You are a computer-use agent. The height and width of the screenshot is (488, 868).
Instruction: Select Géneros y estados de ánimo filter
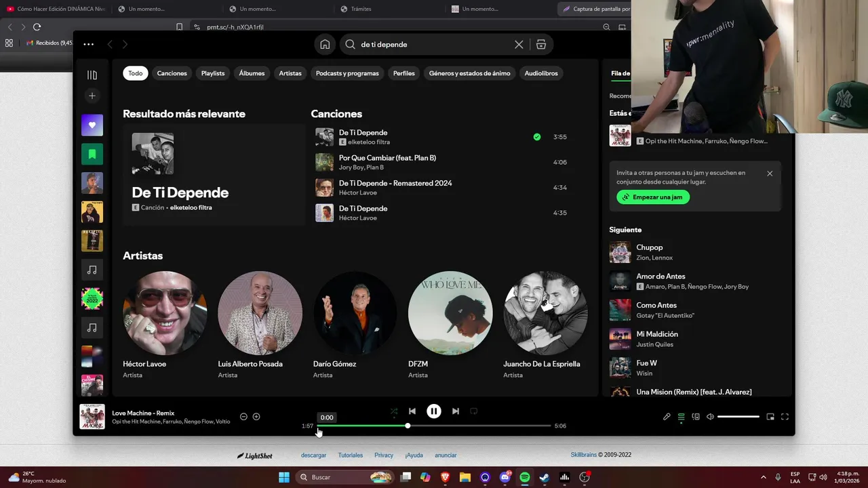click(470, 73)
